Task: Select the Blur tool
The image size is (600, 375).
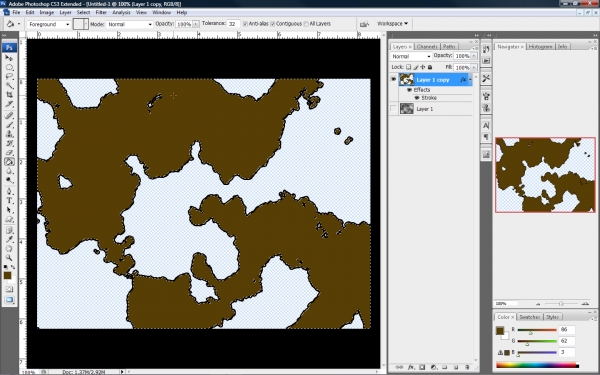Action: [x=9, y=171]
